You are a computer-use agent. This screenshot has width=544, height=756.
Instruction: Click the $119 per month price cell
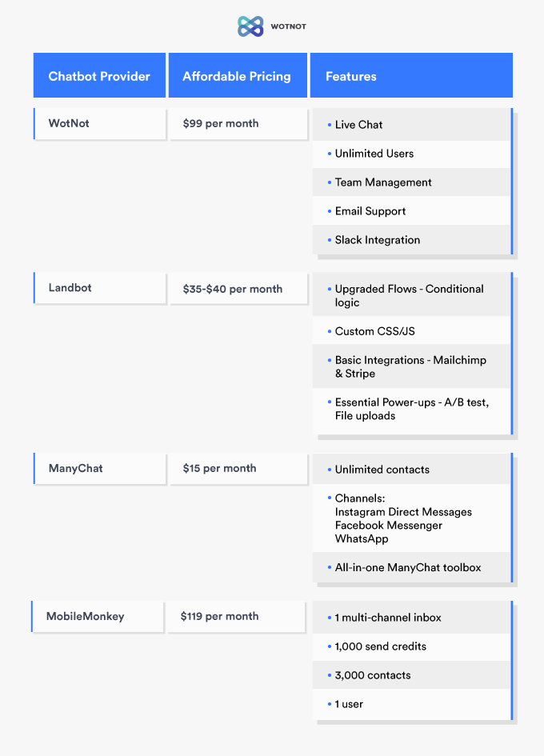click(x=236, y=616)
